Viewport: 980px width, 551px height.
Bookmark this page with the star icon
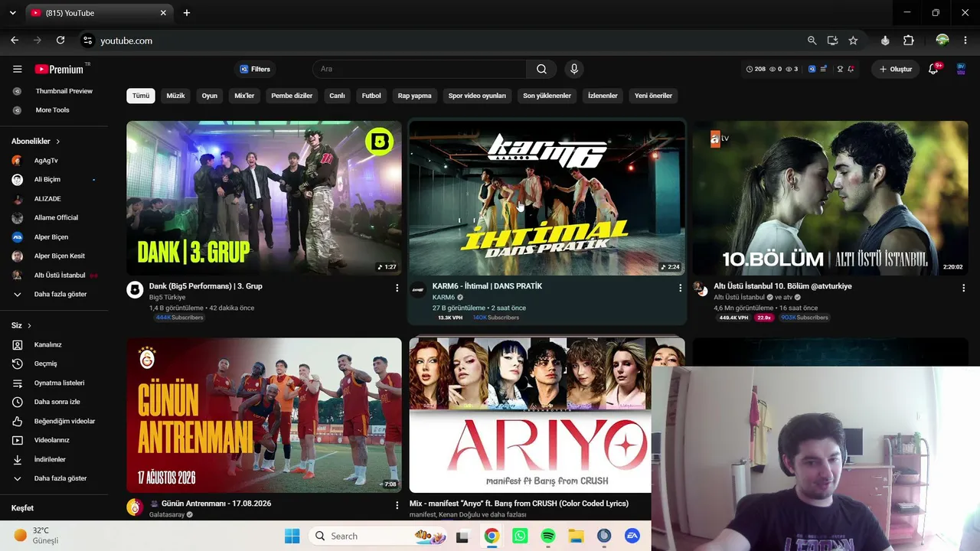[x=853, y=41]
